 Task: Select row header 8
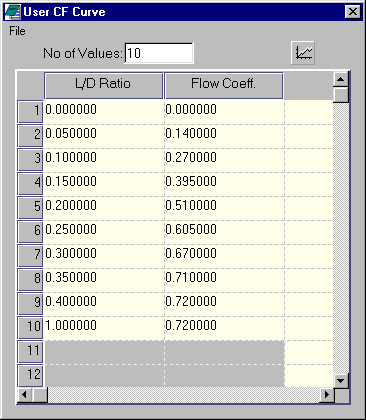coord(30,280)
